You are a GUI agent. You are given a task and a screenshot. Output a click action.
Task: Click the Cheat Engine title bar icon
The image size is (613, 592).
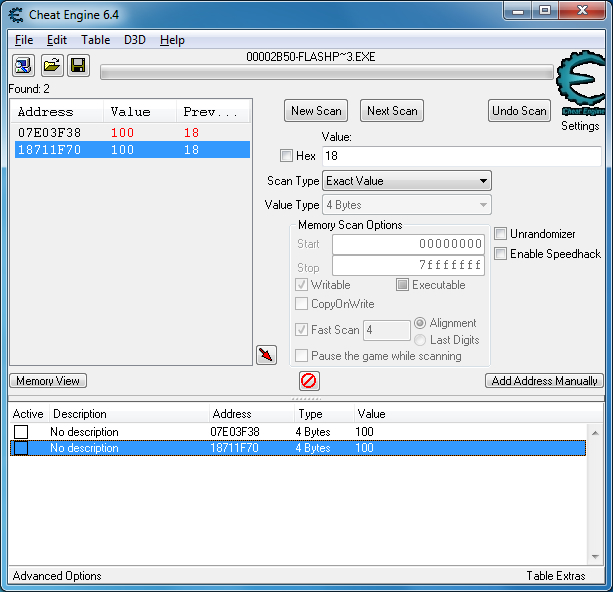16,14
